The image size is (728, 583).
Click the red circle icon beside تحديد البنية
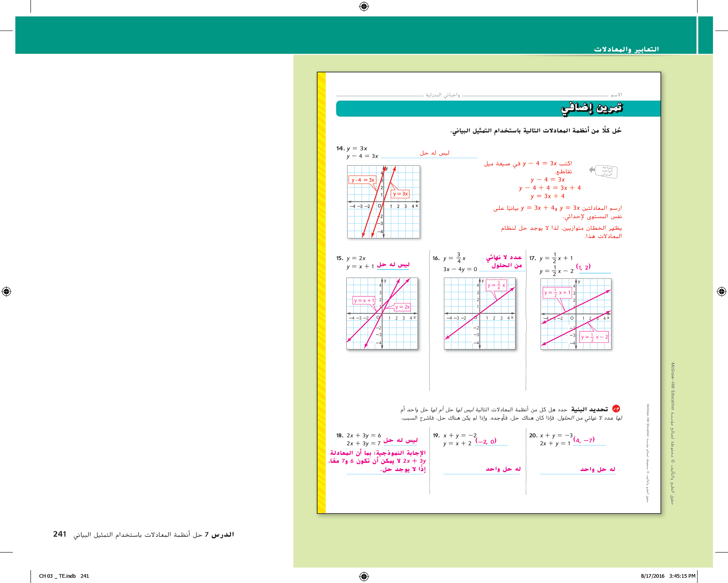(616, 409)
